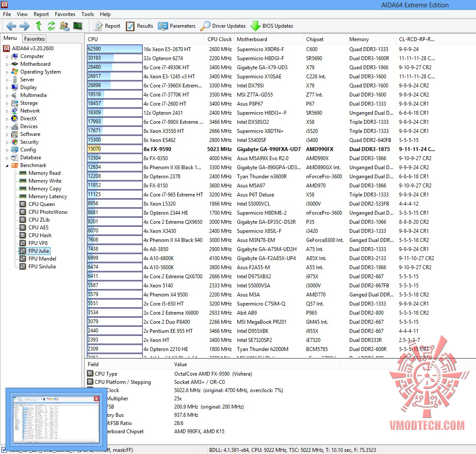This screenshot has width=476, height=454.
Task: Expand the Multimedia tree node
Action: tap(7, 95)
